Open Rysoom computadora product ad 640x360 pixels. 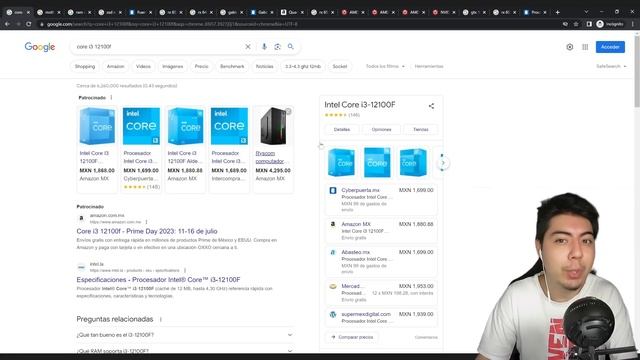pyautogui.click(x=273, y=149)
